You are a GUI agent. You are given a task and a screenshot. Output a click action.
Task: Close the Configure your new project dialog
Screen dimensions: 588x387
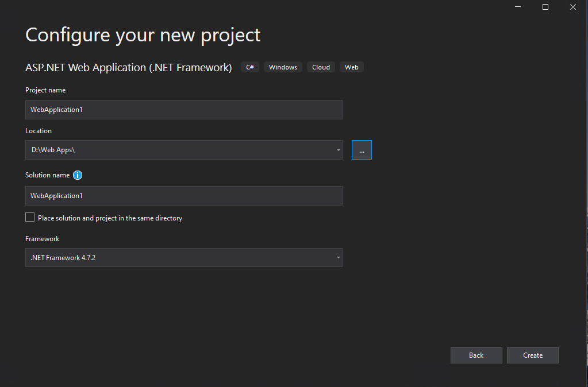pyautogui.click(x=573, y=7)
